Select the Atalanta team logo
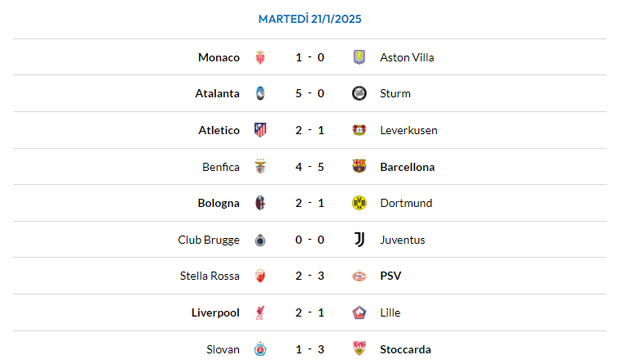The width and height of the screenshot is (618, 364). pos(260,93)
